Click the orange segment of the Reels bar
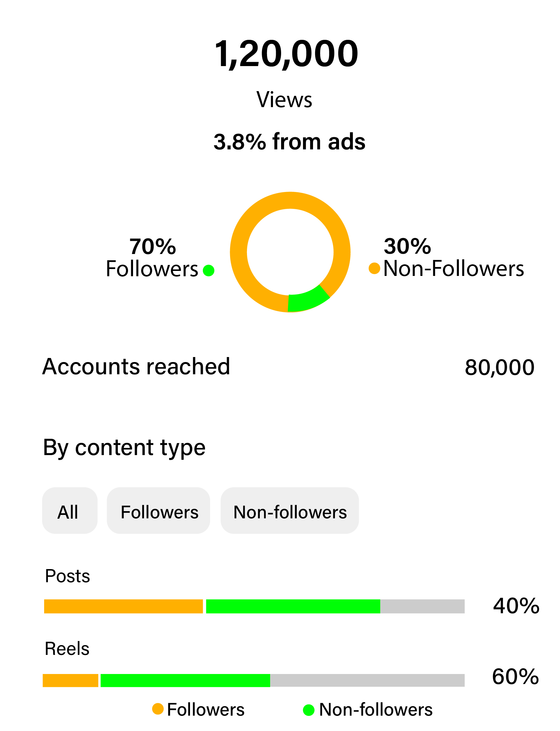The image size is (560, 731). tap(70, 680)
